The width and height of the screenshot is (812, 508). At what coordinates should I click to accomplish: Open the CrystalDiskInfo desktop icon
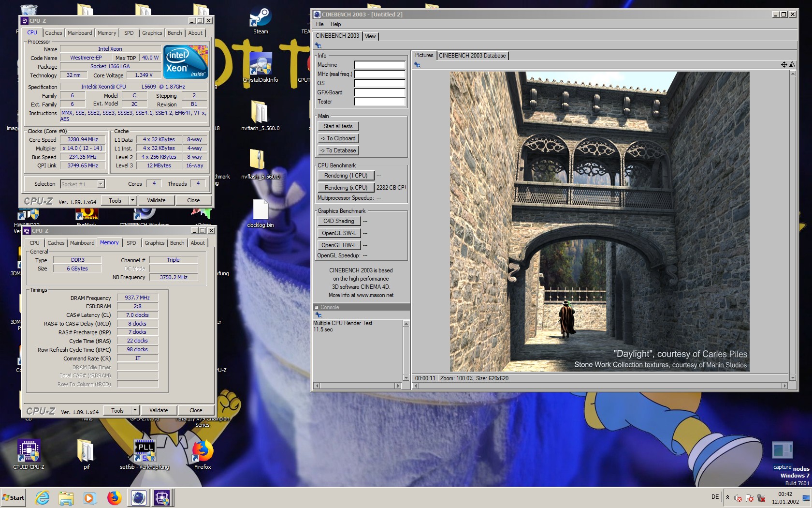coord(261,68)
